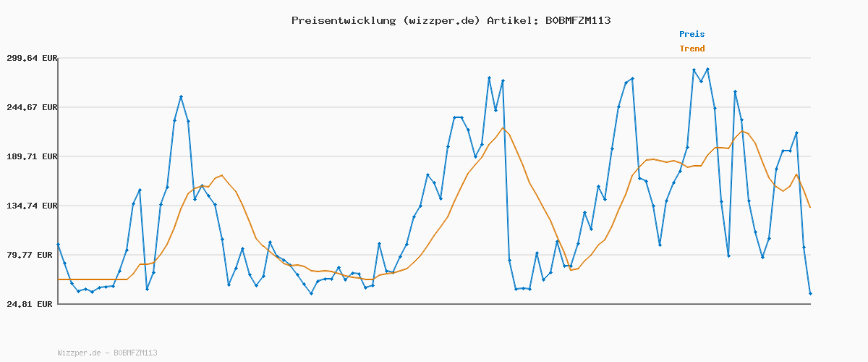The image size is (868, 362).
Task: Click the last blue price data point
Action: [810, 293]
